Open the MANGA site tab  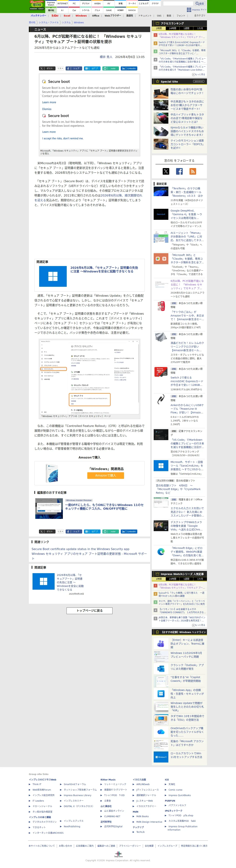pos(132,10)
